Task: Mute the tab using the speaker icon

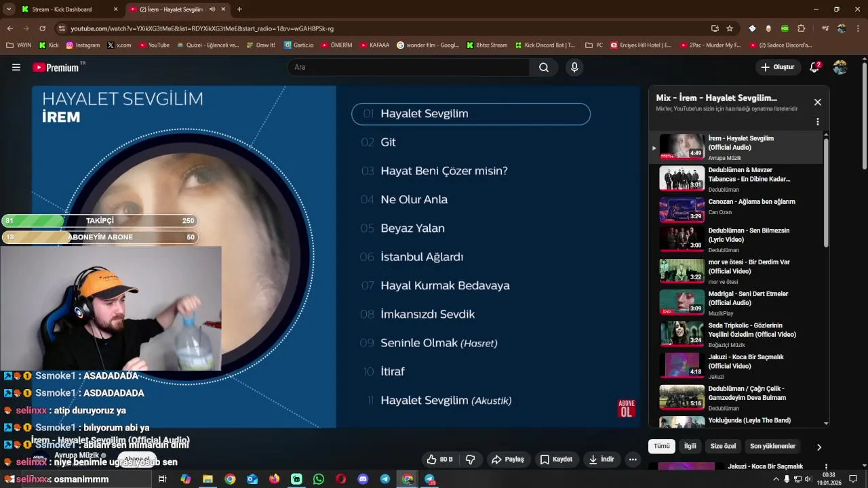Action: pyautogui.click(x=212, y=9)
